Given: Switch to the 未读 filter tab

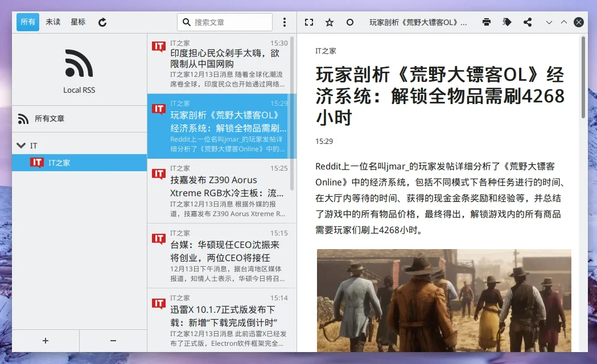Looking at the screenshot, I should coord(53,22).
